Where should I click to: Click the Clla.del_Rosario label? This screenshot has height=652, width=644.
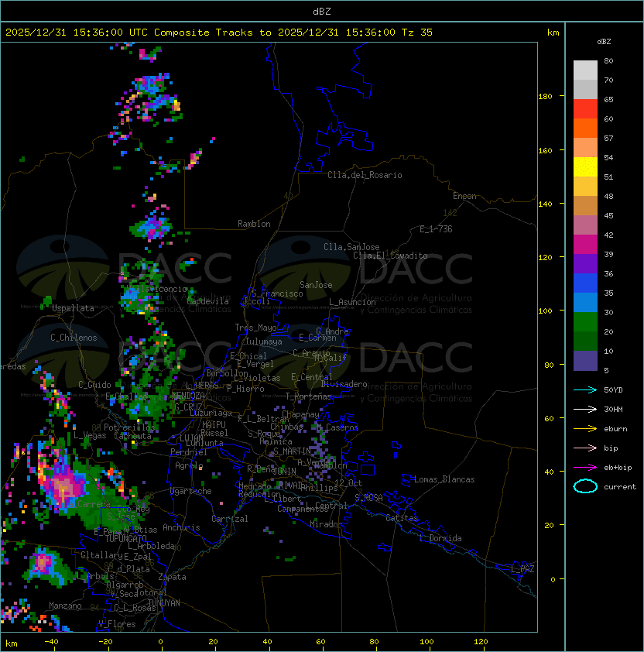(365, 175)
